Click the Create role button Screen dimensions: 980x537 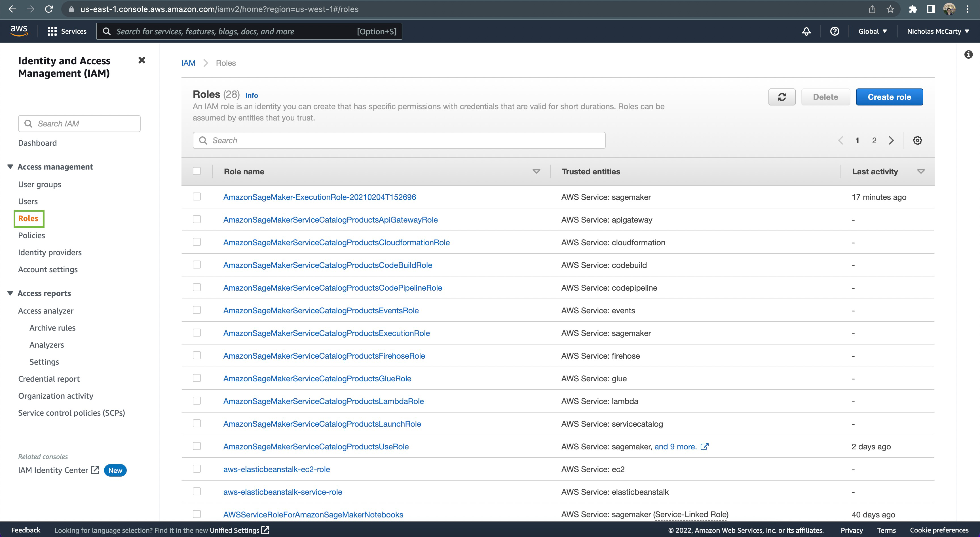889,97
